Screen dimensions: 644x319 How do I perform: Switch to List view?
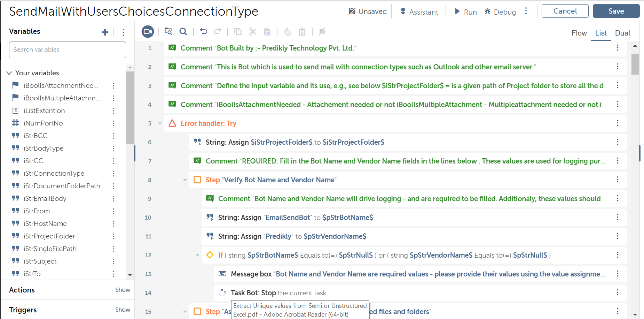tap(601, 33)
